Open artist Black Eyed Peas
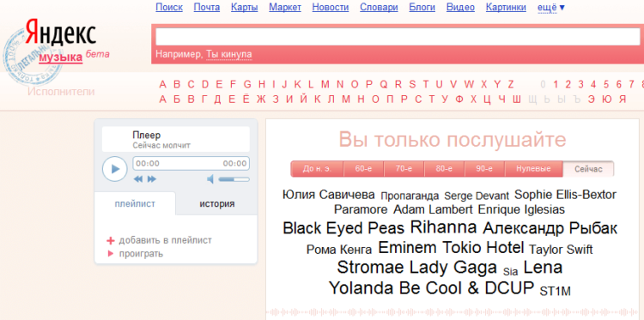Image resolution: width=644 pixels, height=320 pixels. pyautogui.click(x=343, y=228)
